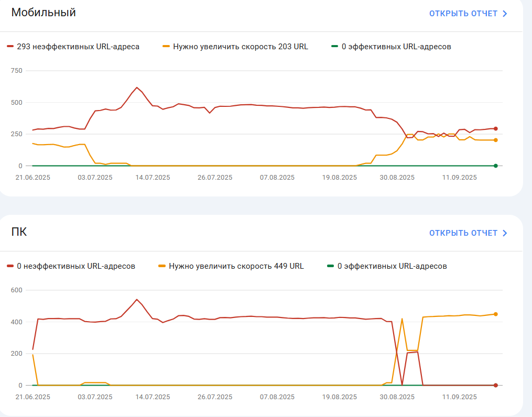The width and height of the screenshot is (532, 417).
Task: Click green endpoint dot on Мобильный chart
Action: [496, 166]
